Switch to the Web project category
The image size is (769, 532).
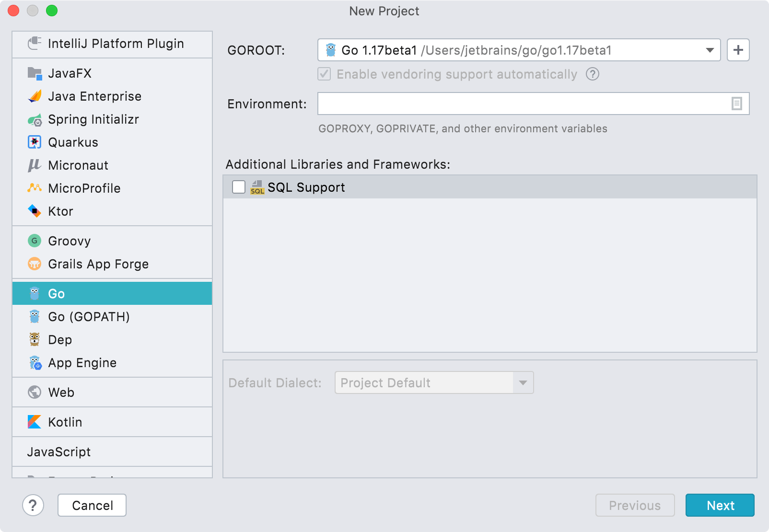pyautogui.click(x=61, y=392)
